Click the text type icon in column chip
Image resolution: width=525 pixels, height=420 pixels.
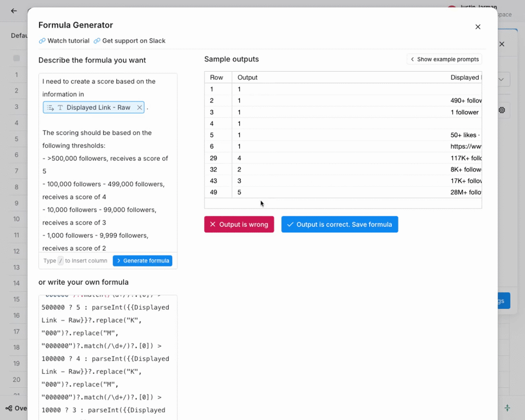point(60,108)
